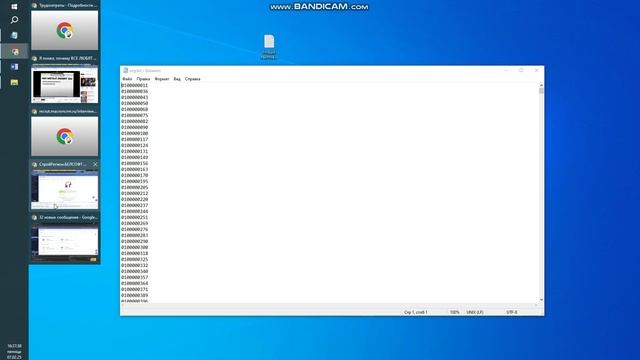Maximize the Notepad window
This screenshot has height=360, width=640.
[x=521, y=70]
